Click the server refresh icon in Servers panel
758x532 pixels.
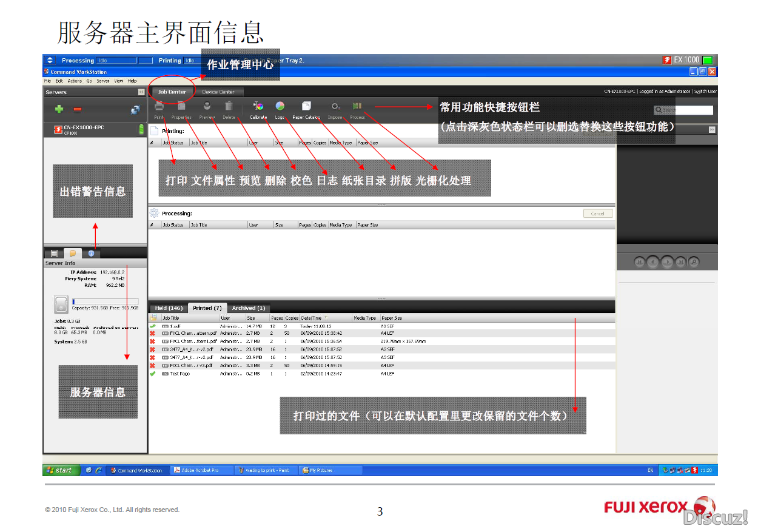click(135, 110)
